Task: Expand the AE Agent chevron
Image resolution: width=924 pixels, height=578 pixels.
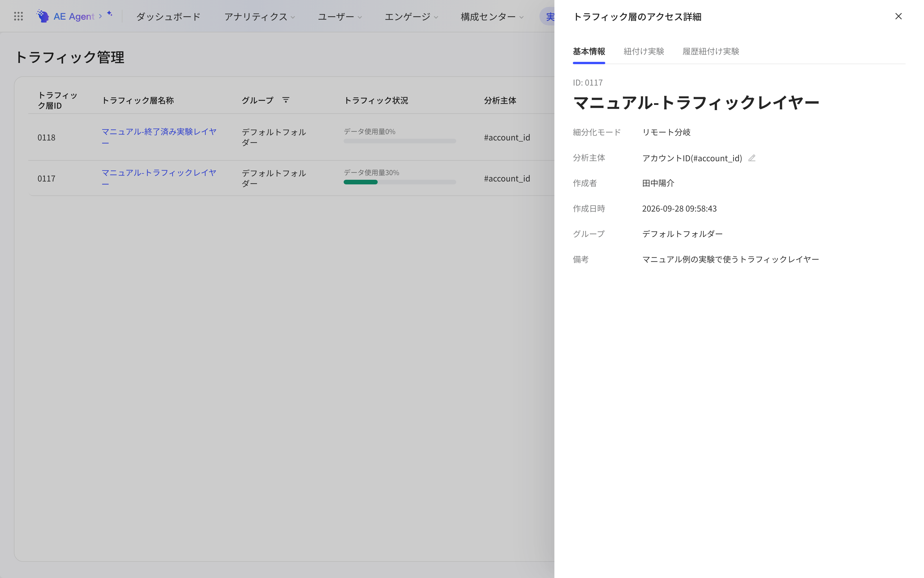Action: coord(100,16)
